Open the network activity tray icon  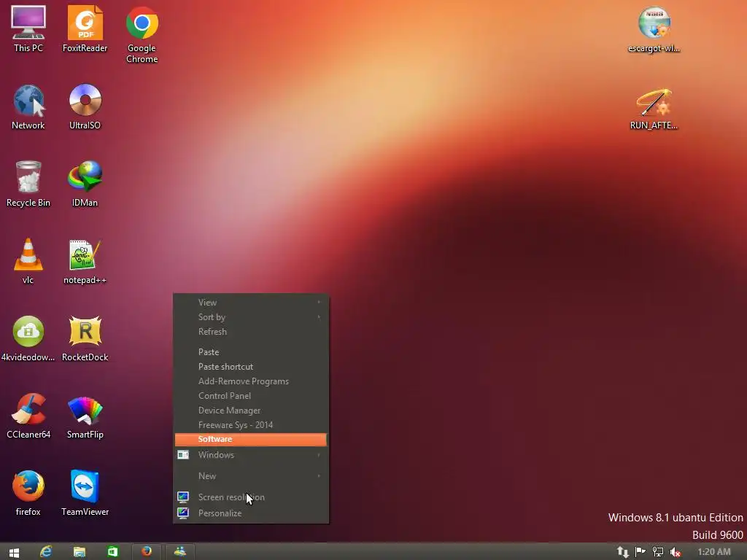(623, 552)
